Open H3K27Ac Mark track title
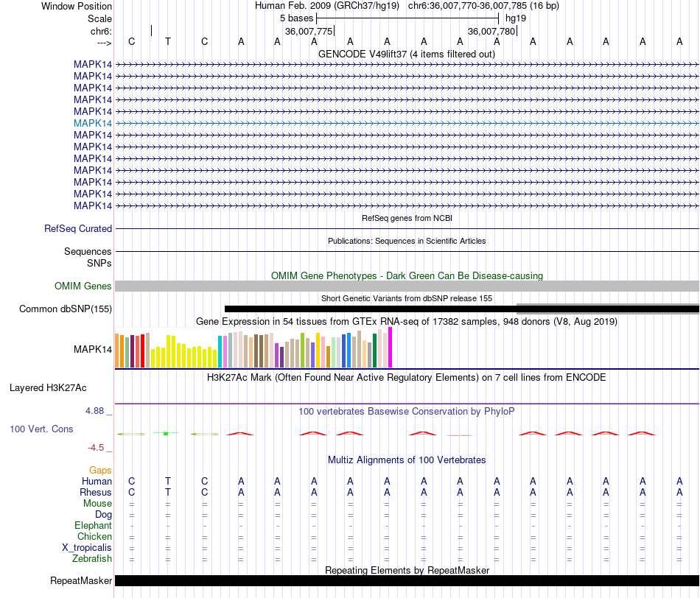This screenshot has width=700, height=598. coord(407,378)
